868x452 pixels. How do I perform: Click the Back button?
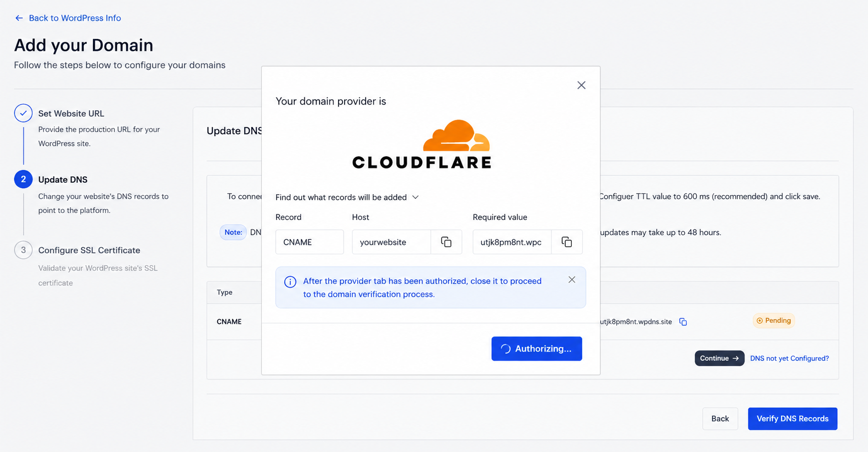(720, 419)
